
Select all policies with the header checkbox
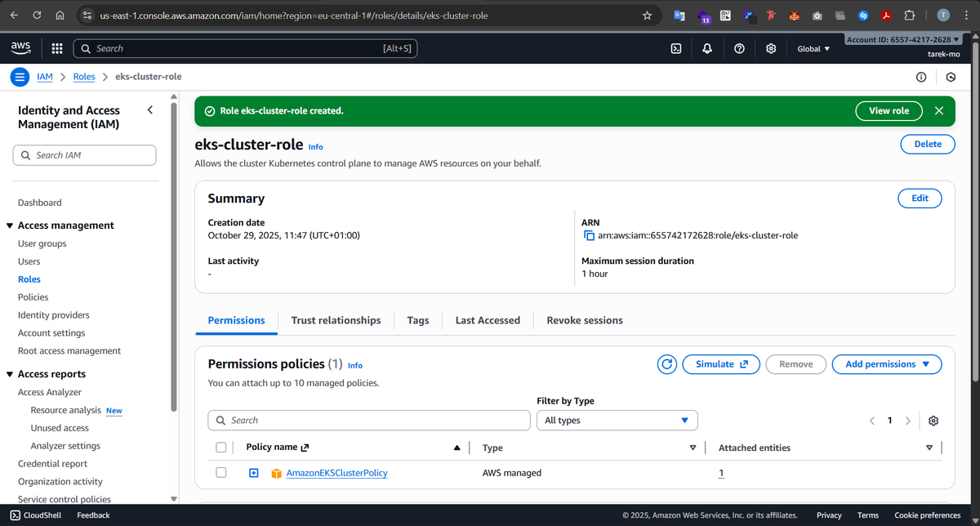[x=220, y=448]
